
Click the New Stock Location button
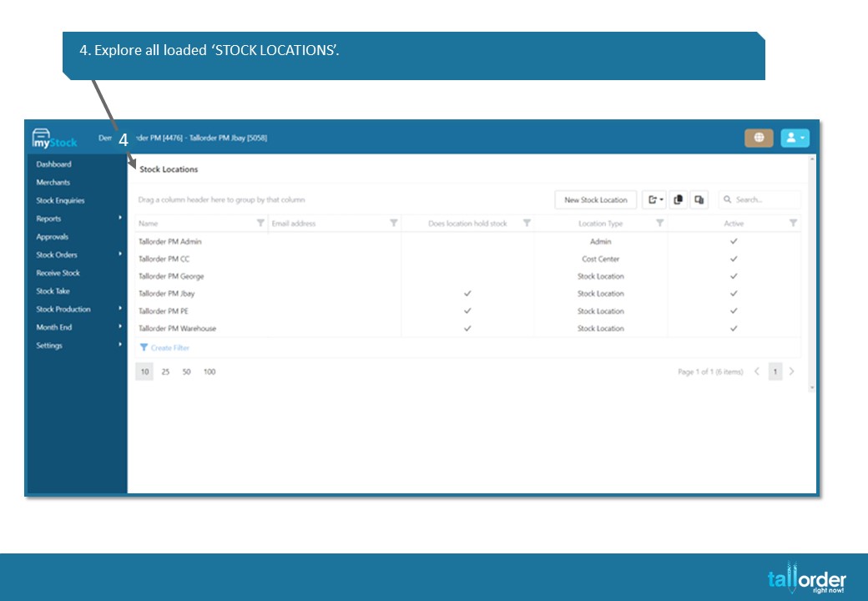tap(596, 199)
